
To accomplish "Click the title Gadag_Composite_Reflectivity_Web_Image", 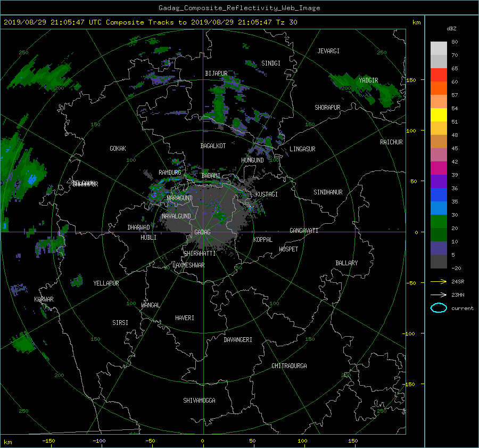I will (x=239, y=8).
